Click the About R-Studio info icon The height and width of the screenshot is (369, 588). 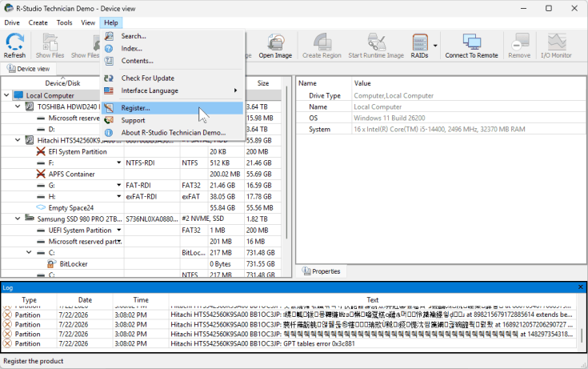[x=109, y=133]
